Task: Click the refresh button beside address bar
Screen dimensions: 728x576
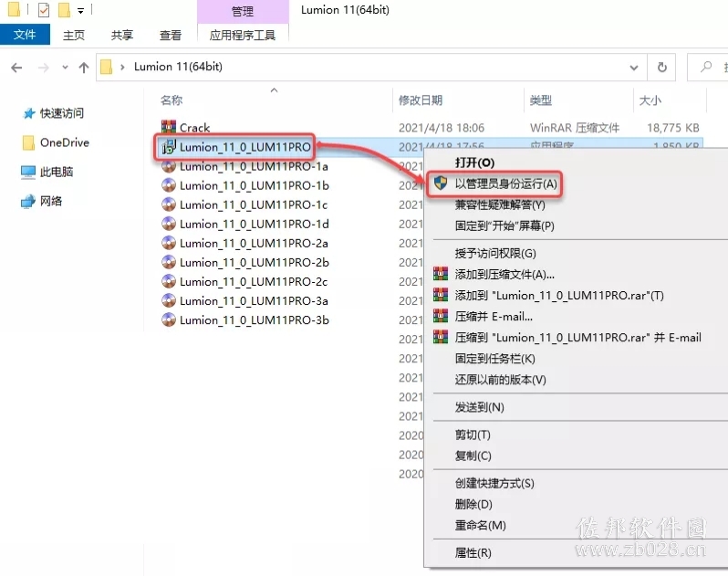Action: pos(662,68)
